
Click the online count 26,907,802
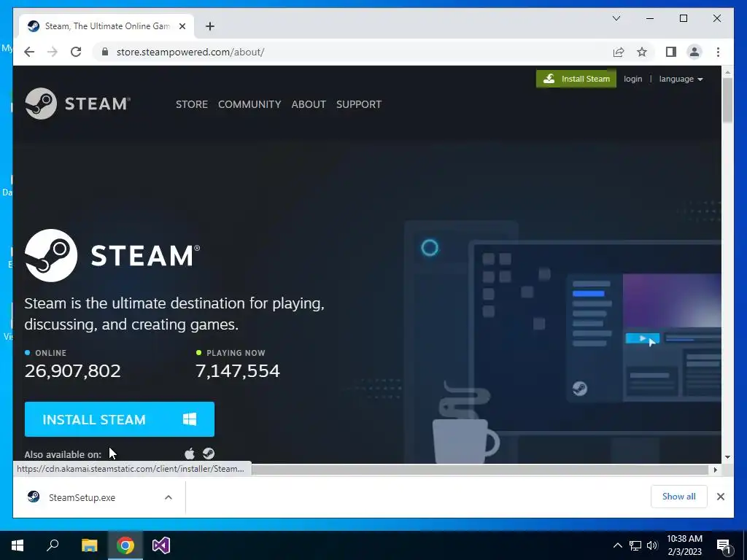click(x=73, y=371)
